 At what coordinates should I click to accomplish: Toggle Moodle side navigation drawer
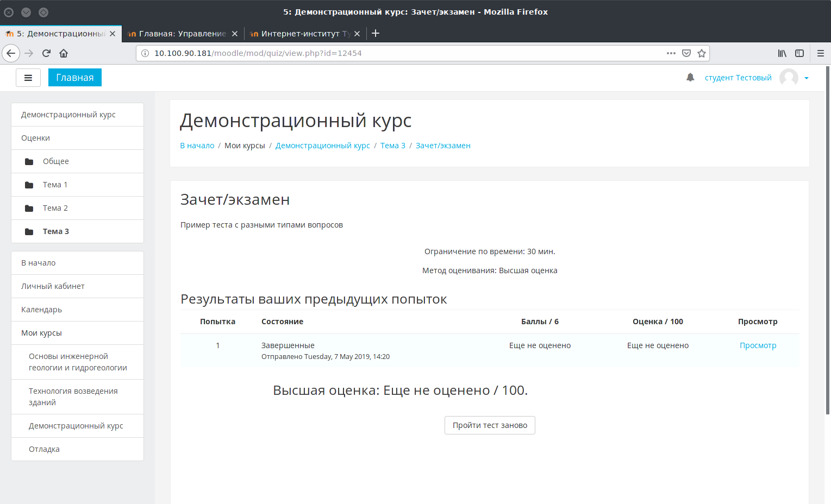pyautogui.click(x=28, y=78)
